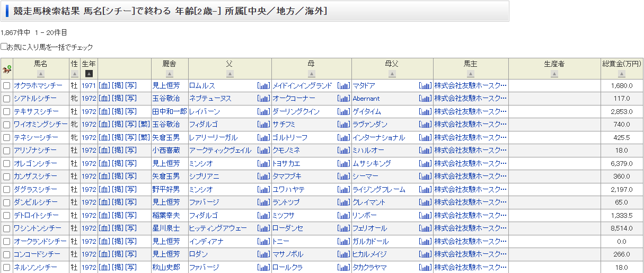Select checkbox for ワイオミングシチー row

[x=7, y=125]
